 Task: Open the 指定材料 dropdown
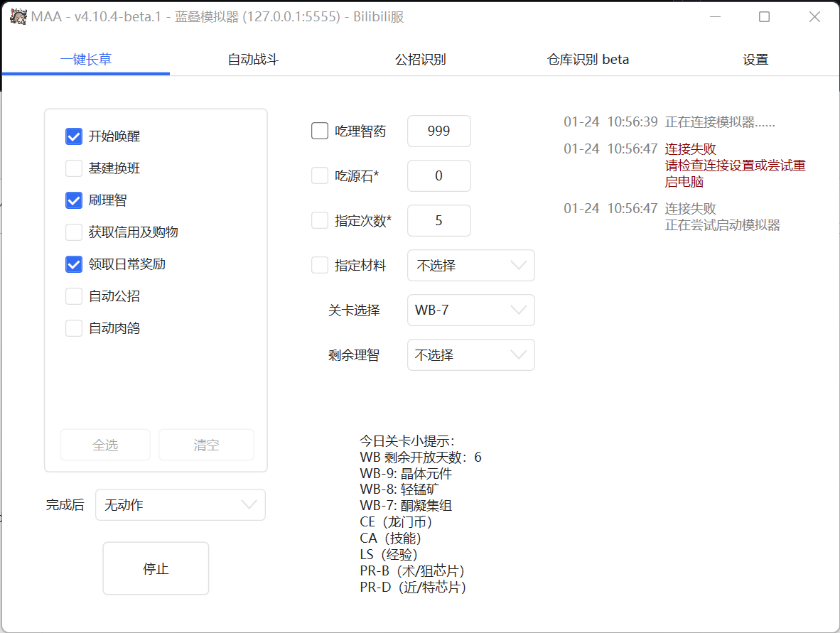click(470, 265)
